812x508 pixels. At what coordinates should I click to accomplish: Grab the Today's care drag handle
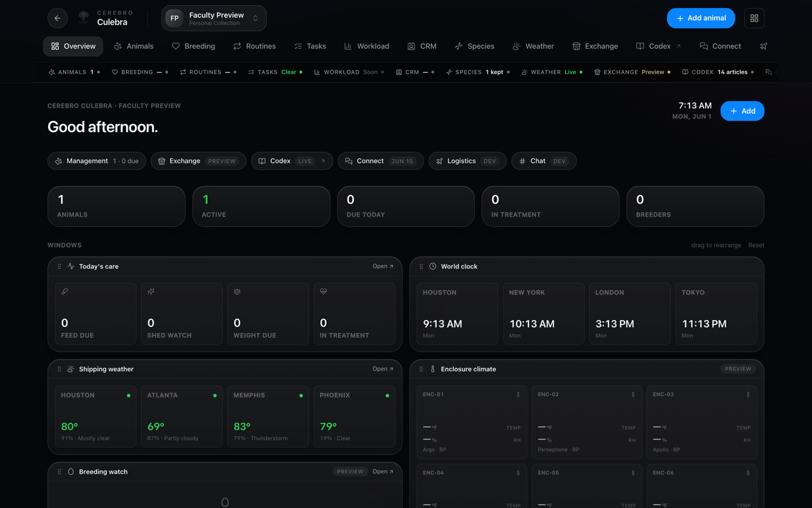59,266
